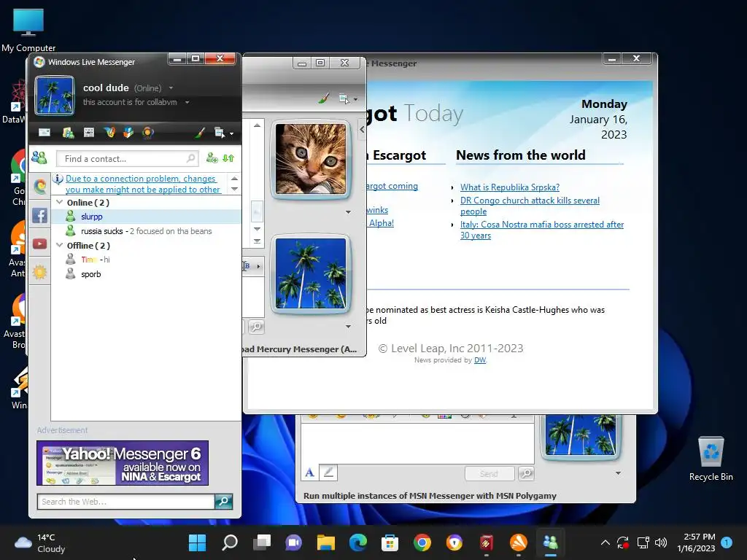Open Google Chrome from taskbar
747x560 pixels.
click(x=422, y=542)
